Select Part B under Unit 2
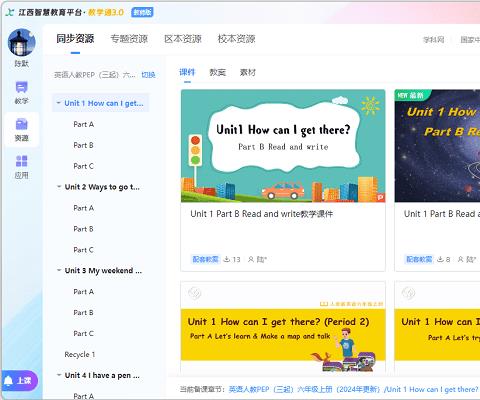The width and height of the screenshot is (480, 400). pos(83,229)
